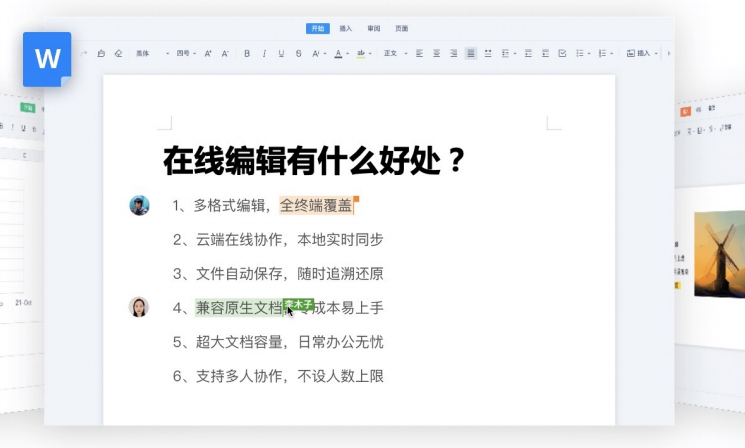Toggle italic formatting button

click(x=264, y=53)
